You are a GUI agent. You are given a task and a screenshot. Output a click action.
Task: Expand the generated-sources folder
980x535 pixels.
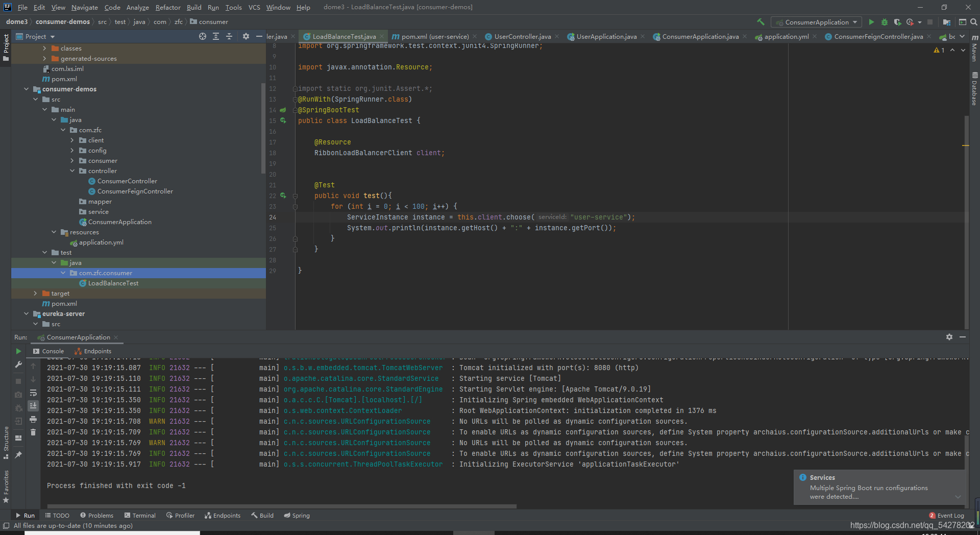44,58
